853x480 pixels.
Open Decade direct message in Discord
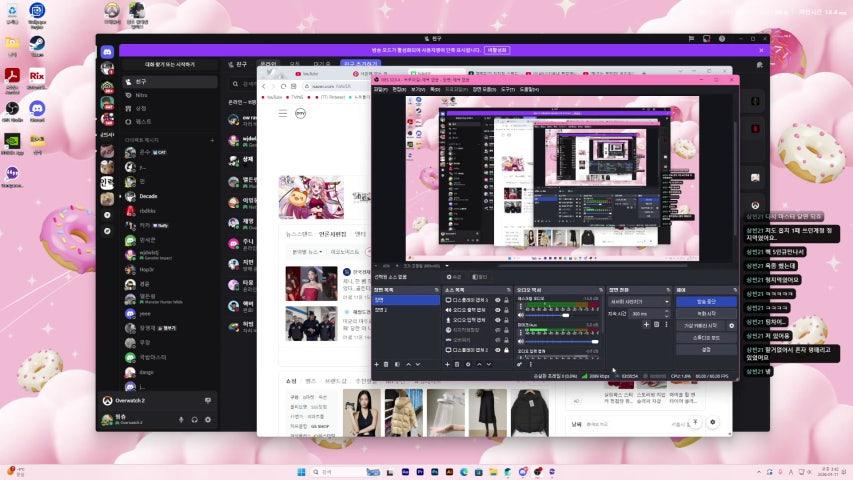tap(170, 196)
